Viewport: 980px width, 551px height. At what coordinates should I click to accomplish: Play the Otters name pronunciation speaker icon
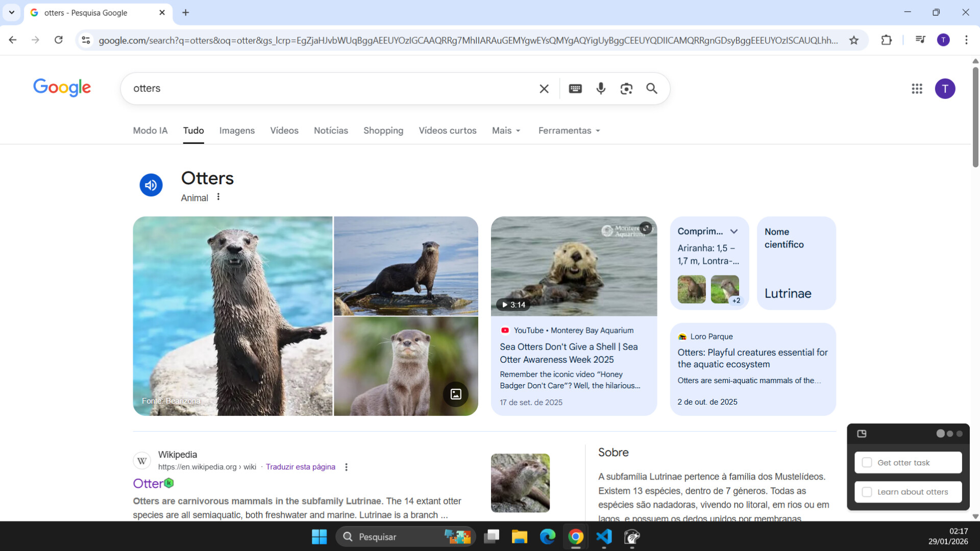coord(151,185)
